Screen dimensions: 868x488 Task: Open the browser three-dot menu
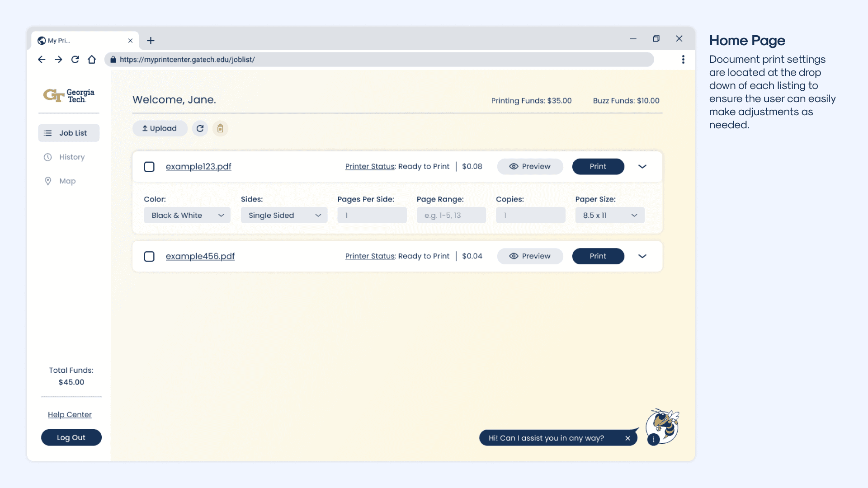coord(683,59)
